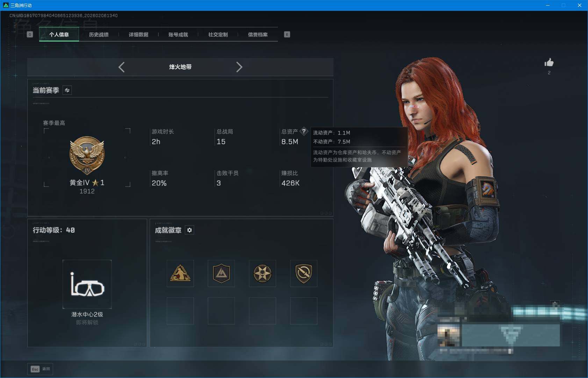Click the 击败干员 value 3
Viewport: 588px width, 378px height.
(x=219, y=183)
